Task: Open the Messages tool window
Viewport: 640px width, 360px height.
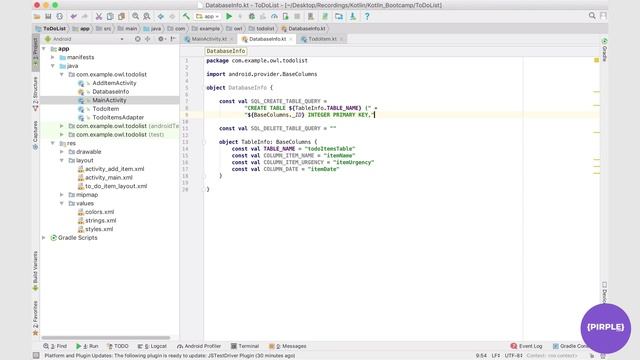Action: [x=288, y=346]
